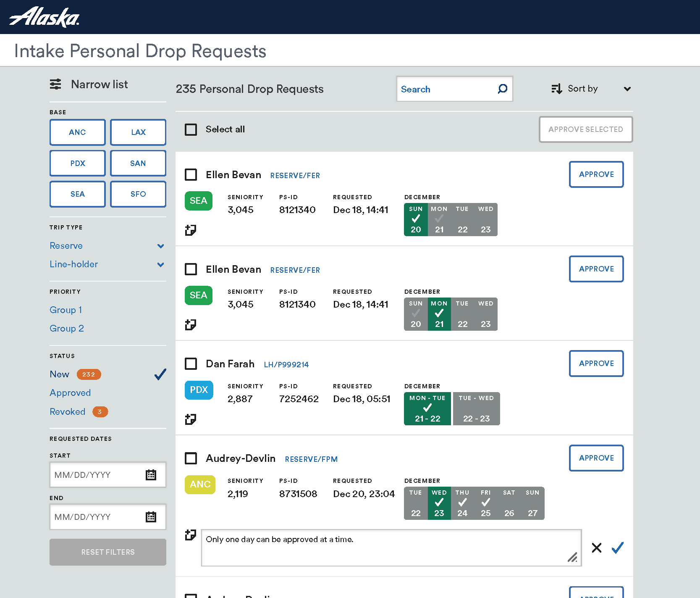Click the Narrow list filter icon
Image resolution: width=700 pixels, height=598 pixels.
point(55,84)
